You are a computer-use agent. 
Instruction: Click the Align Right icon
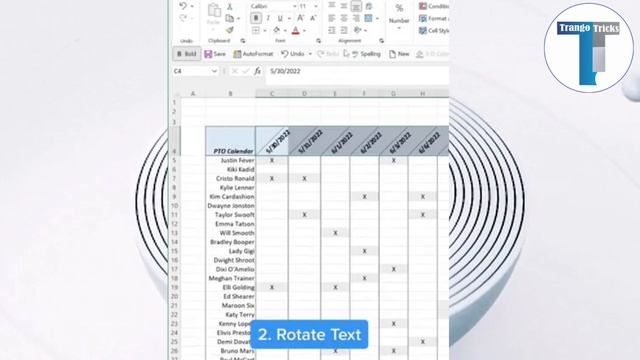click(x=356, y=18)
